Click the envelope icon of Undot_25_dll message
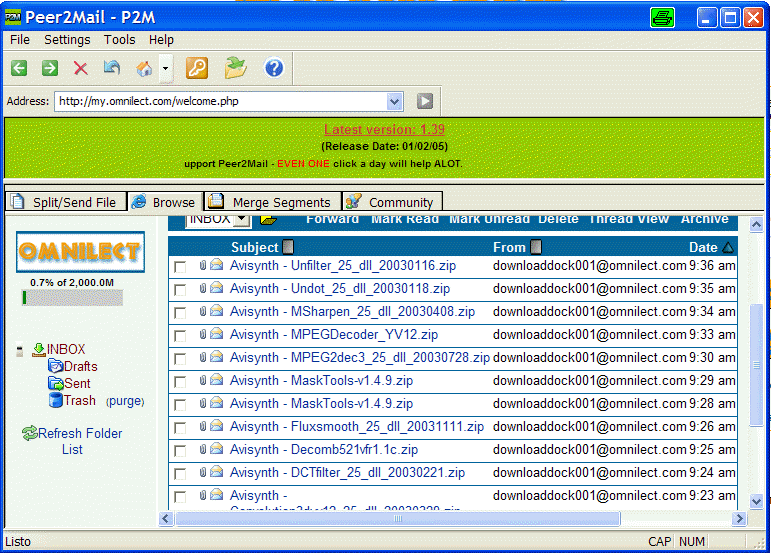The image size is (771, 553). pos(216,288)
